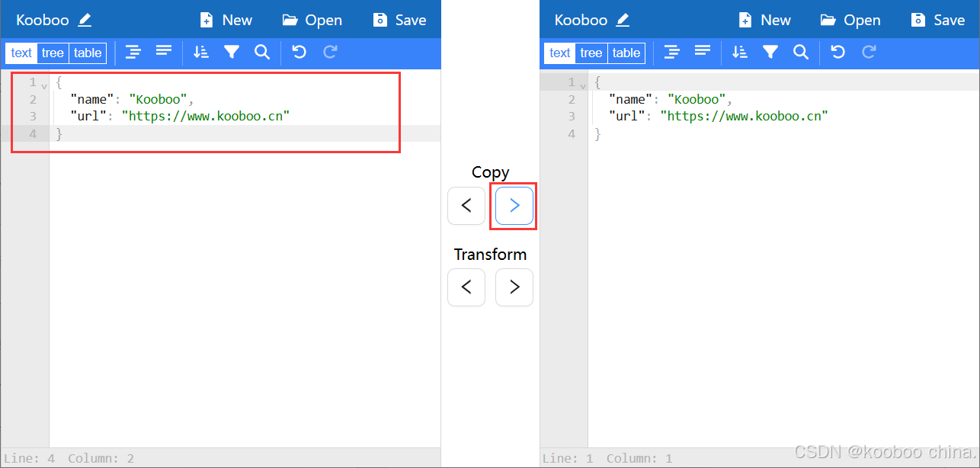Transform from right panel to left
The image size is (980, 468).
click(466, 287)
